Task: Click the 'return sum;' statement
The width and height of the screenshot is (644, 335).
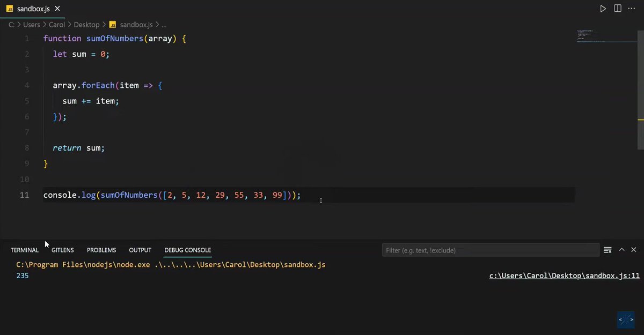Action: [x=79, y=148]
